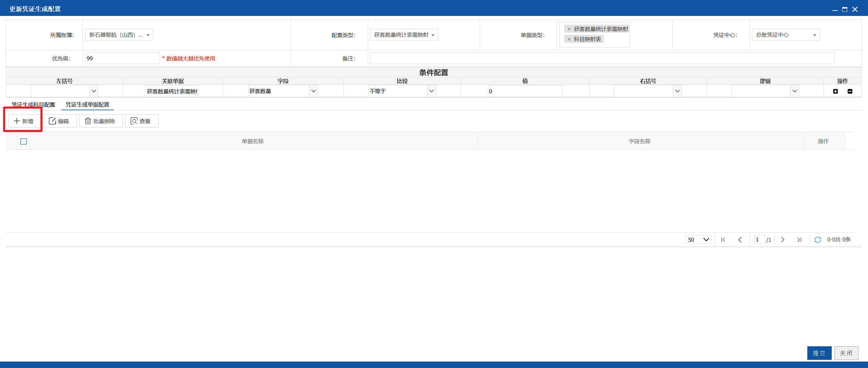
Task: Remove condition row with minus icon
Action: [850, 91]
